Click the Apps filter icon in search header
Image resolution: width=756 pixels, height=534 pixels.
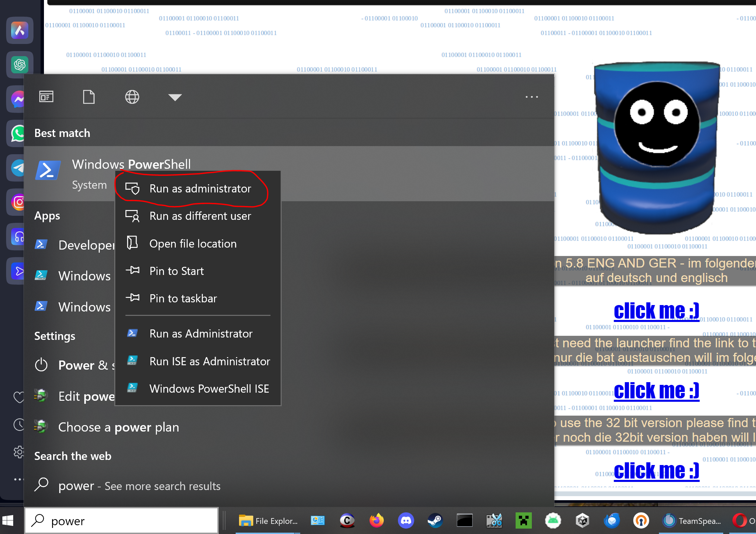tap(46, 97)
